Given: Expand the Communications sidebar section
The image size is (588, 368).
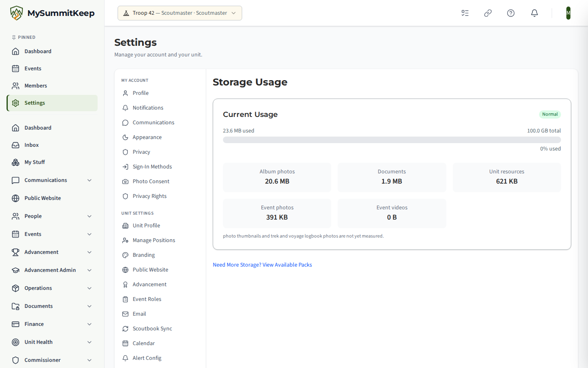Looking at the screenshot, I should [x=52, y=180].
